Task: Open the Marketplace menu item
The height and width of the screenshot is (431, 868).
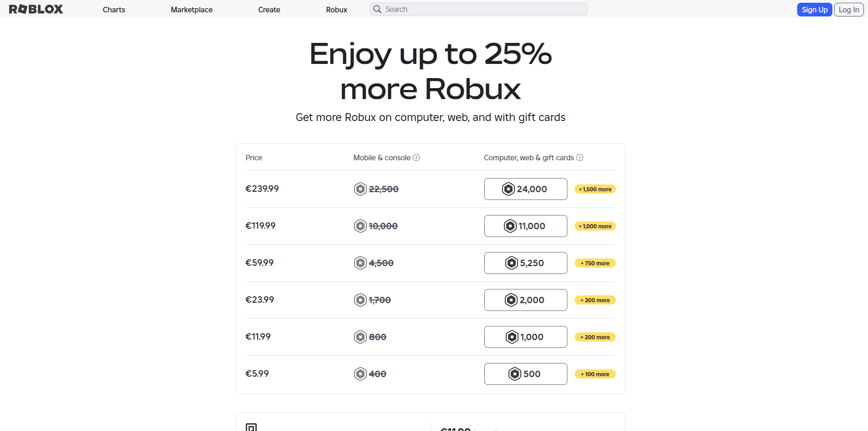Action: (191, 9)
